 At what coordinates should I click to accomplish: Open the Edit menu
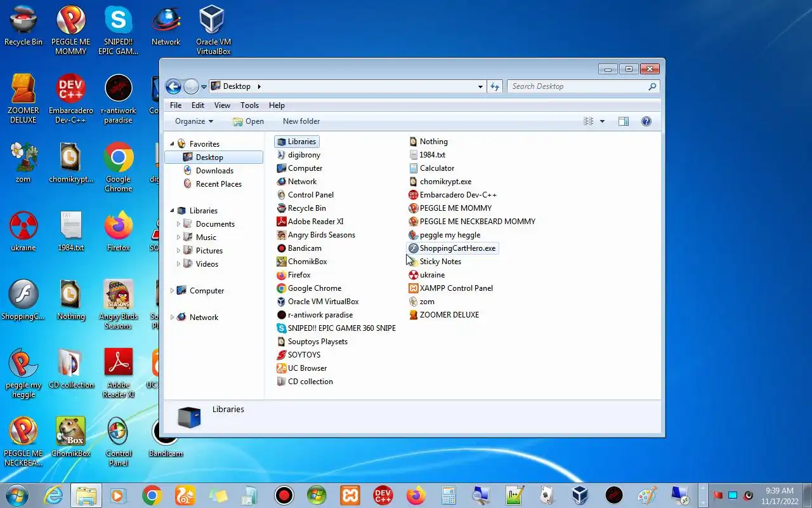click(198, 105)
